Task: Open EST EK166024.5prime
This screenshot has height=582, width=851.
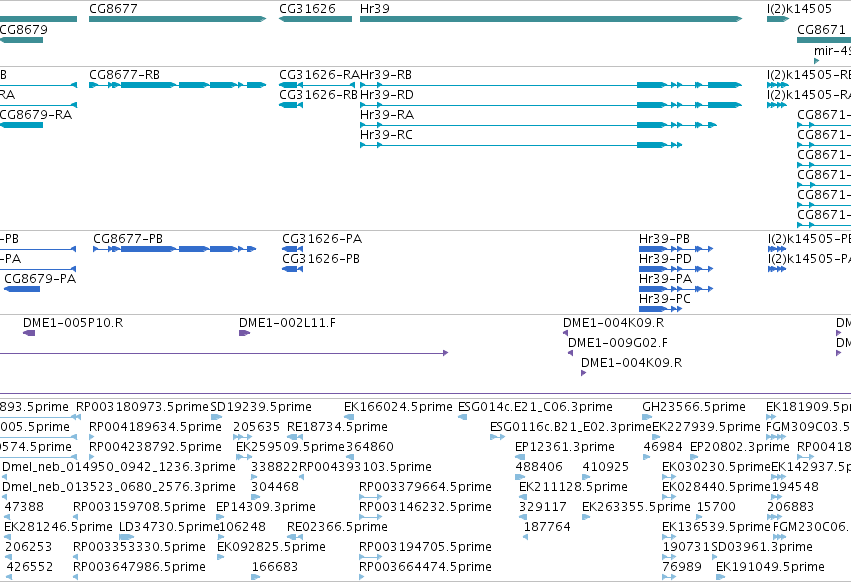Action: pos(398,407)
